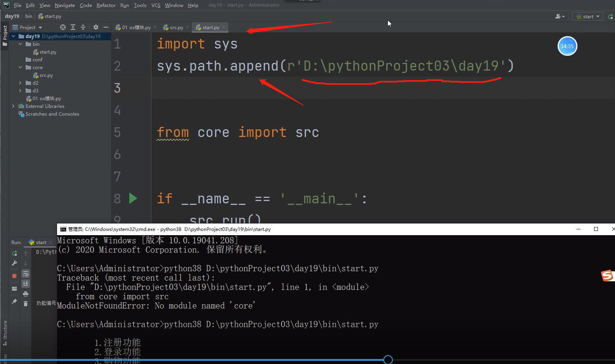Click the PyCharm logo icon
Screen dimensions: 615x364
pos(6,5)
